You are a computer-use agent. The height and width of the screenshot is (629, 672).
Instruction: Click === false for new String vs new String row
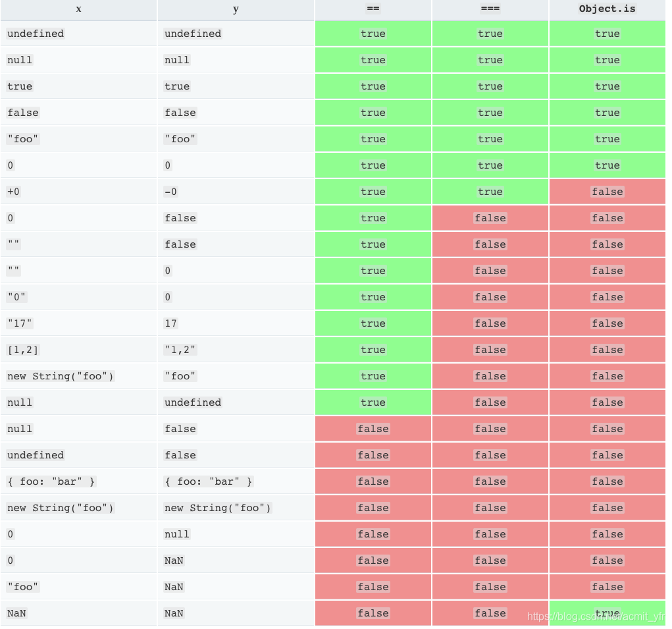pos(490,508)
